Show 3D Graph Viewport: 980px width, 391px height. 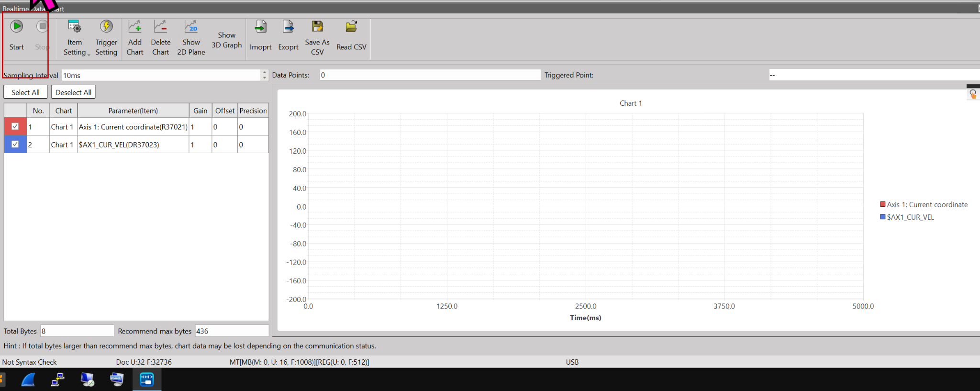pos(227,40)
